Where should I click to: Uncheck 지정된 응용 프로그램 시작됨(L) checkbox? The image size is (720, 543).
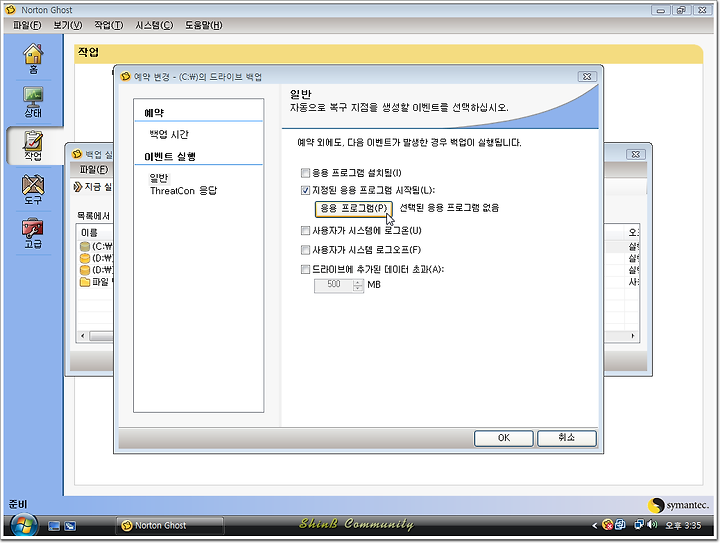(x=305, y=190)
